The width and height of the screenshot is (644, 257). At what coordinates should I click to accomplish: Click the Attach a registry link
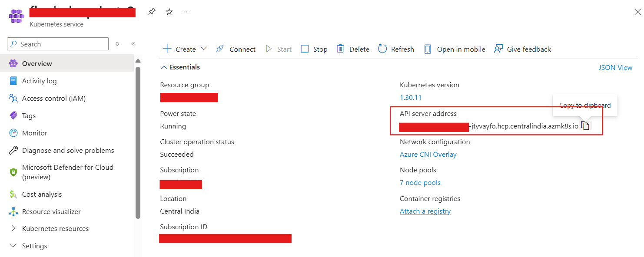425,211
